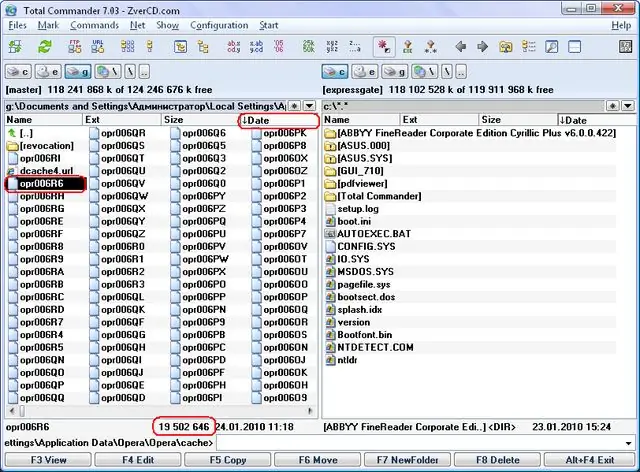Toggle reversed order z...a icon
Image resolution: width=640 pixels, height=472 pixels.
(355, 47)
